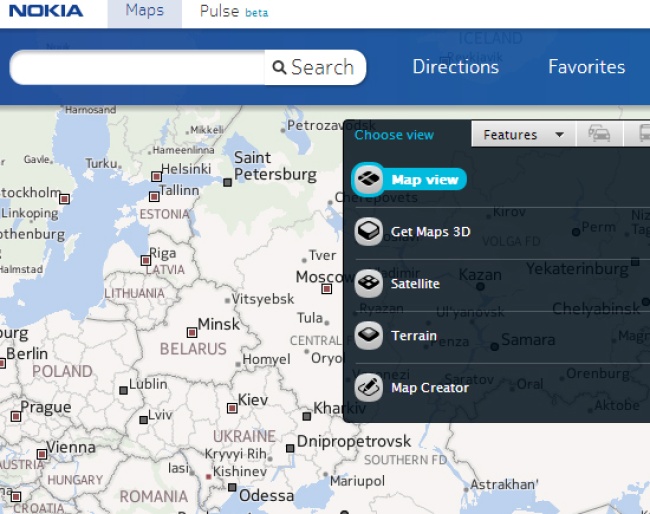This screenshot has width=650, height=514.
Task: Open Directions
Action: (x=455, y=67)
